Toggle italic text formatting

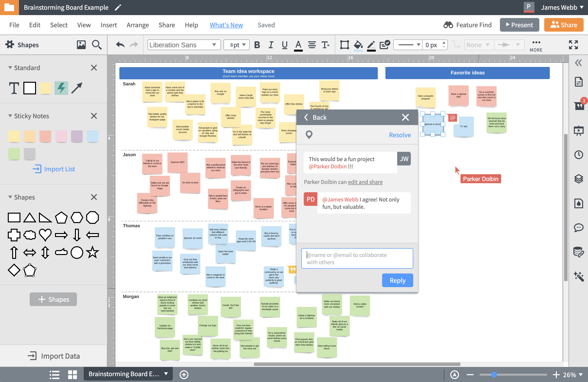[271, 45]
